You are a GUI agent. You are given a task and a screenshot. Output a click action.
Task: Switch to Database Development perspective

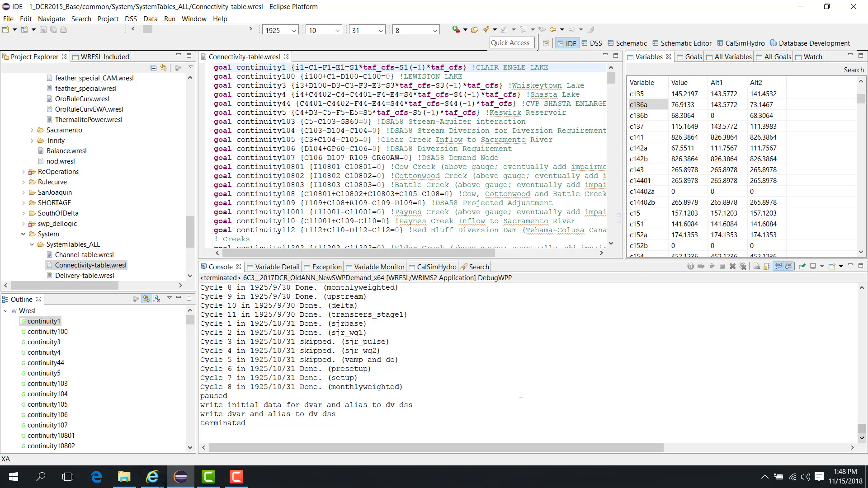coord(810,43)
